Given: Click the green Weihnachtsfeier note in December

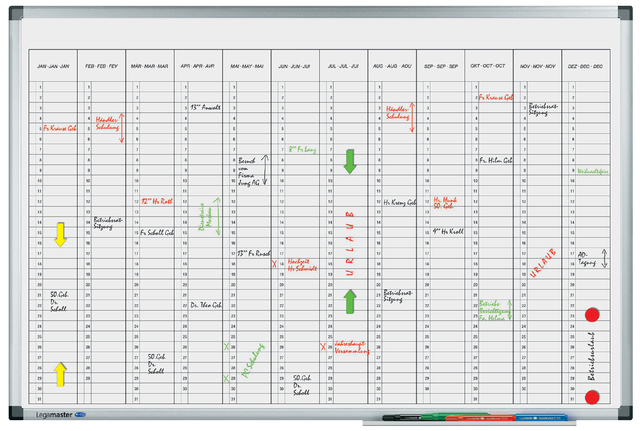Looking at the screenshot, I should click(593, 171).
